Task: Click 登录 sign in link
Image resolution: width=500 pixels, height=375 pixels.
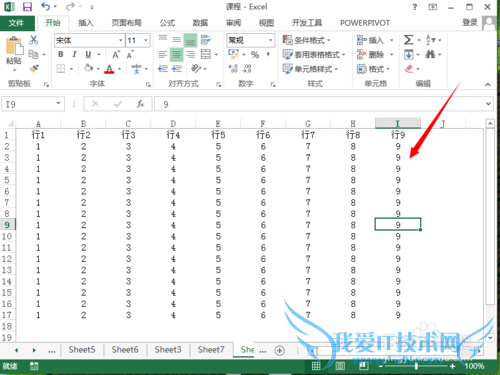Action: point(470,22)
